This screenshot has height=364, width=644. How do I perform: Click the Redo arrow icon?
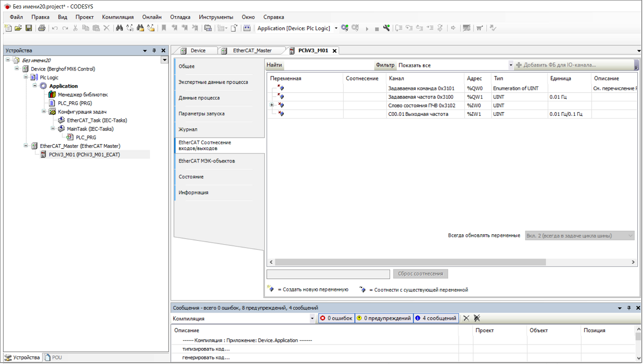point(65,28)
